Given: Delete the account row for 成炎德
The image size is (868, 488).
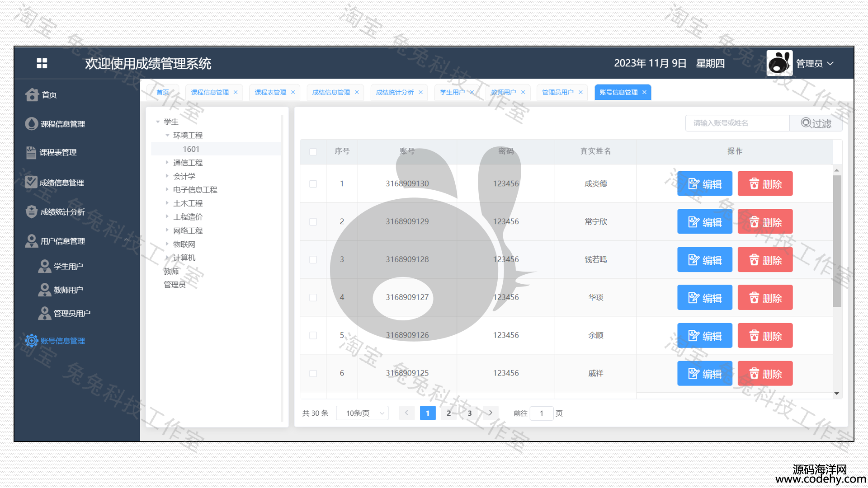Looking at the screenshot, I should 765,183.
